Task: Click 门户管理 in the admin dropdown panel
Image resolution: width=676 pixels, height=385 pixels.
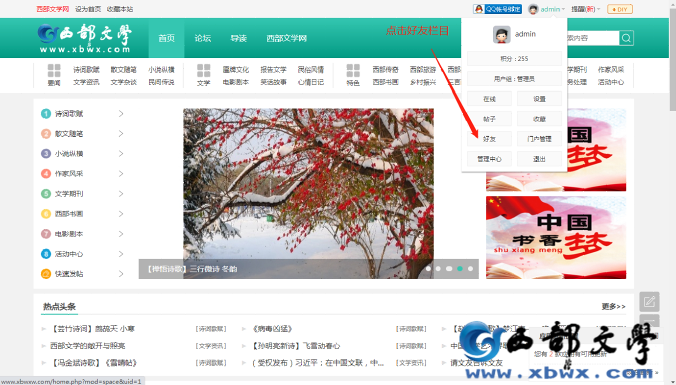Action: pos(539,139)
